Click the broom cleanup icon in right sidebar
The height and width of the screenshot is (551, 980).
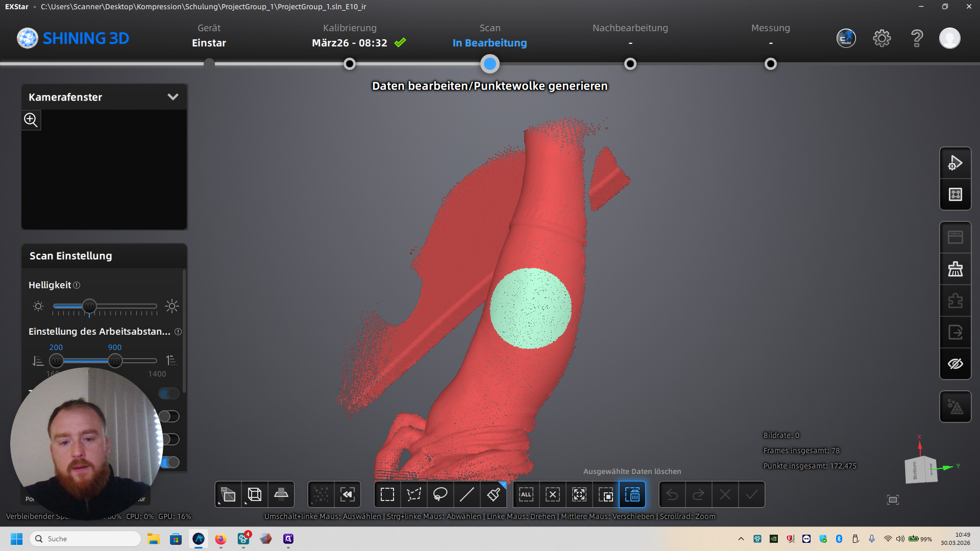point(955,269)
